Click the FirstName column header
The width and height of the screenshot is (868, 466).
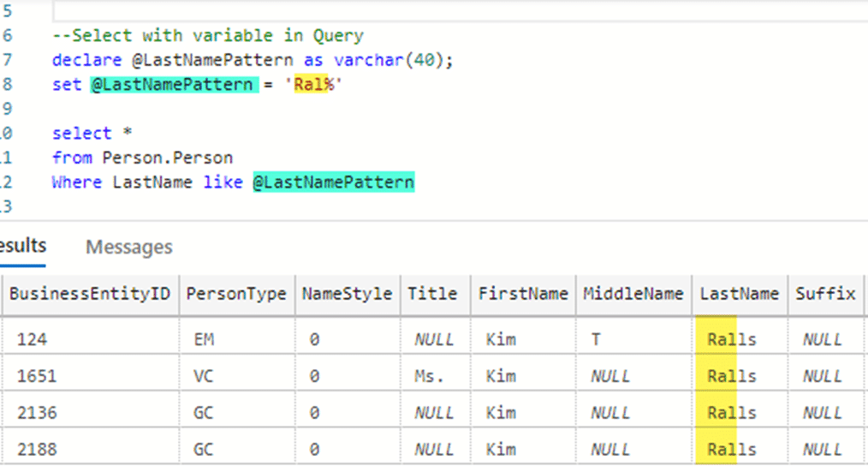pos(523,294)
